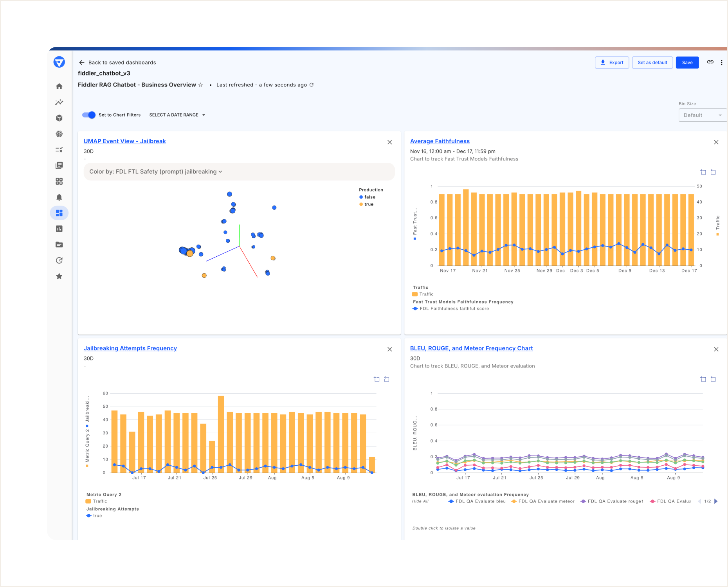Copy dashboard link icon
Image resolution: width=728 pixels, height=587 pixels.
tap(710, 62)
